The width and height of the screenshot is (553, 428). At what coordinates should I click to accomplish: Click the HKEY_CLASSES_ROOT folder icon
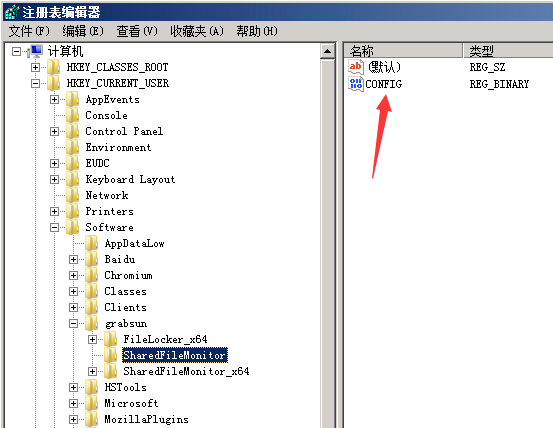54,67
